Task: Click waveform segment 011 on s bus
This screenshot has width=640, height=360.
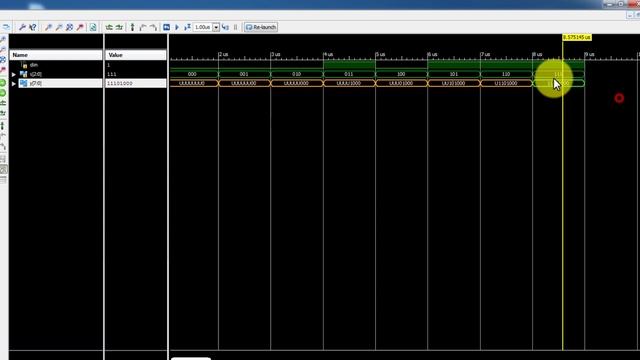Action: pos(349,74)
